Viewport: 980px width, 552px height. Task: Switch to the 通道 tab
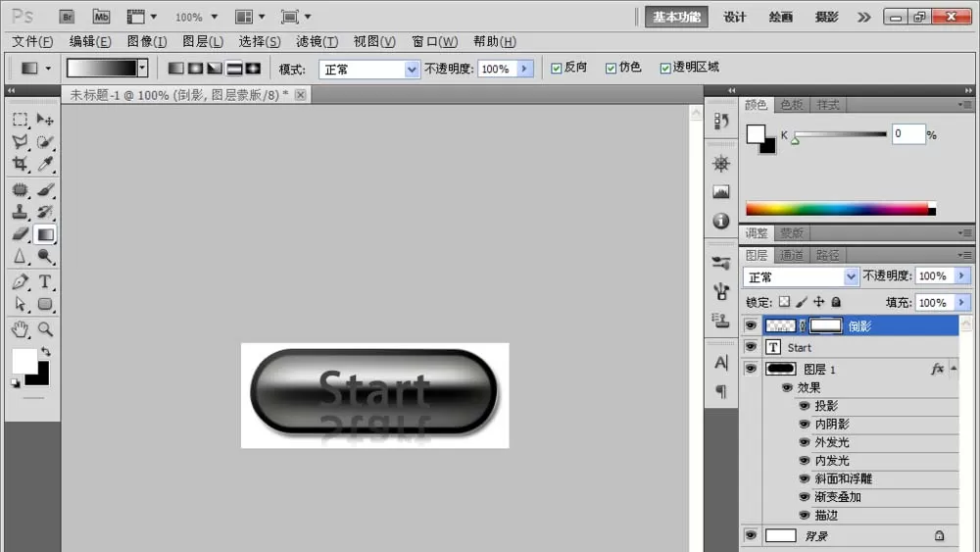point(792,255)
